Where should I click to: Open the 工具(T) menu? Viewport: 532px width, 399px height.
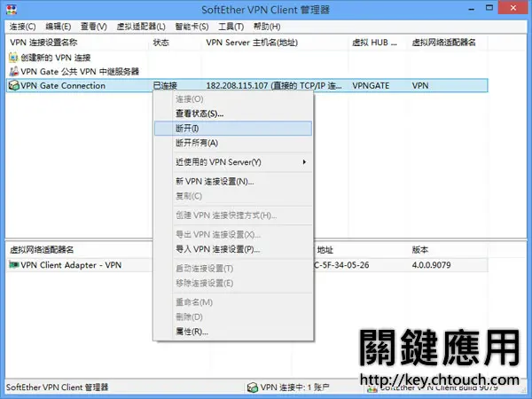pyautogui.click(x=231, y=27)
